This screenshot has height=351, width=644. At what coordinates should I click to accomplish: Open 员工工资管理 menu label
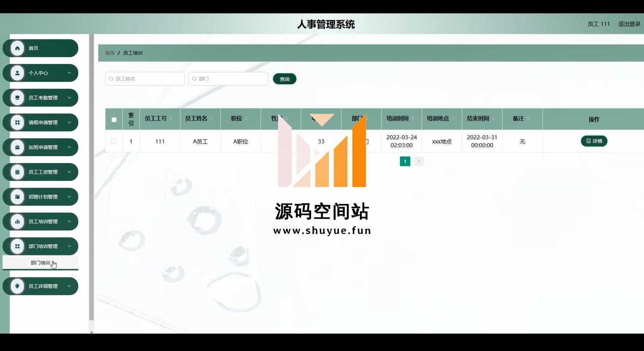coord(43,172)
